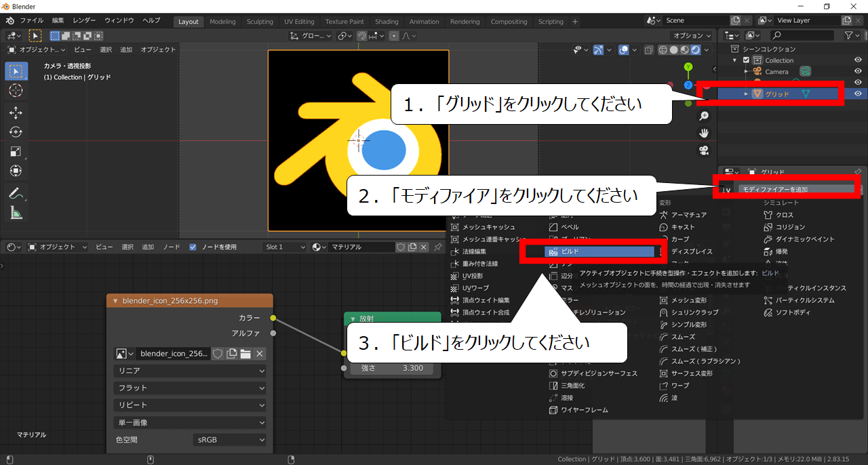Select the Move tool

(16, 113)
